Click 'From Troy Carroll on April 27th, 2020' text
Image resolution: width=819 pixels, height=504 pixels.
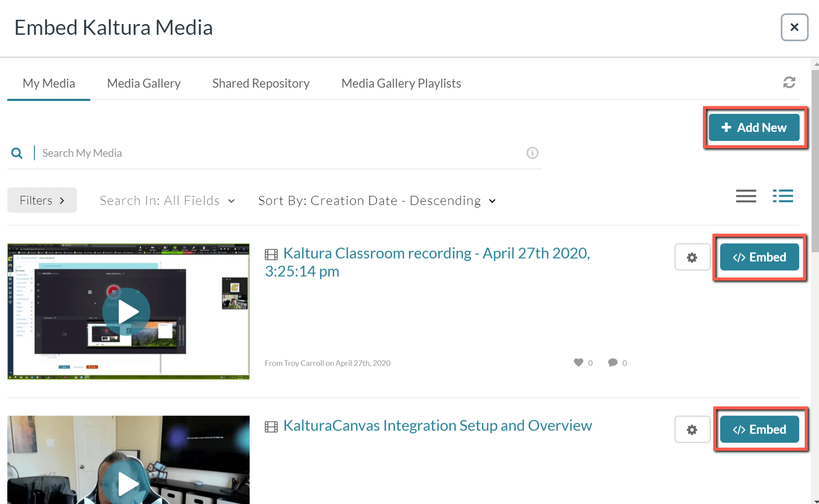click(327, 363)
